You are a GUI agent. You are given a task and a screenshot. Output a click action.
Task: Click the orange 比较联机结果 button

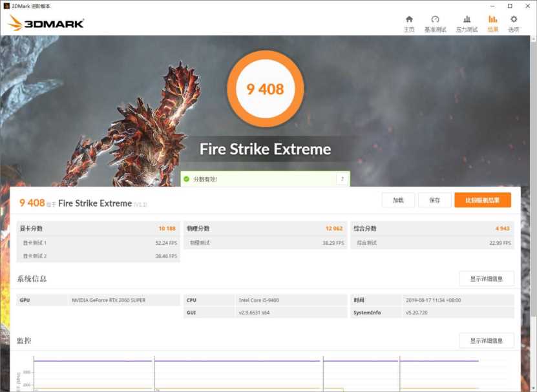482,200
